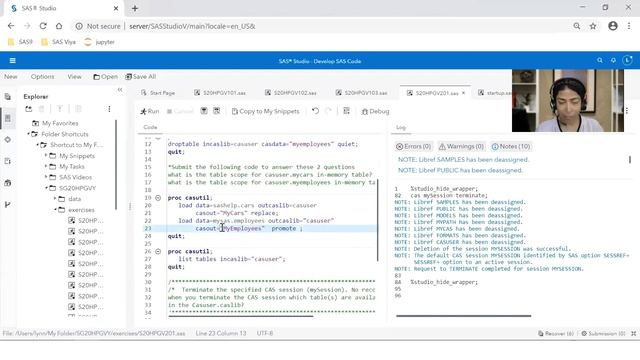The width and height of the screenshot is (640, 360).
Task: Open jupyter bookmark
Action: point(99,42)
